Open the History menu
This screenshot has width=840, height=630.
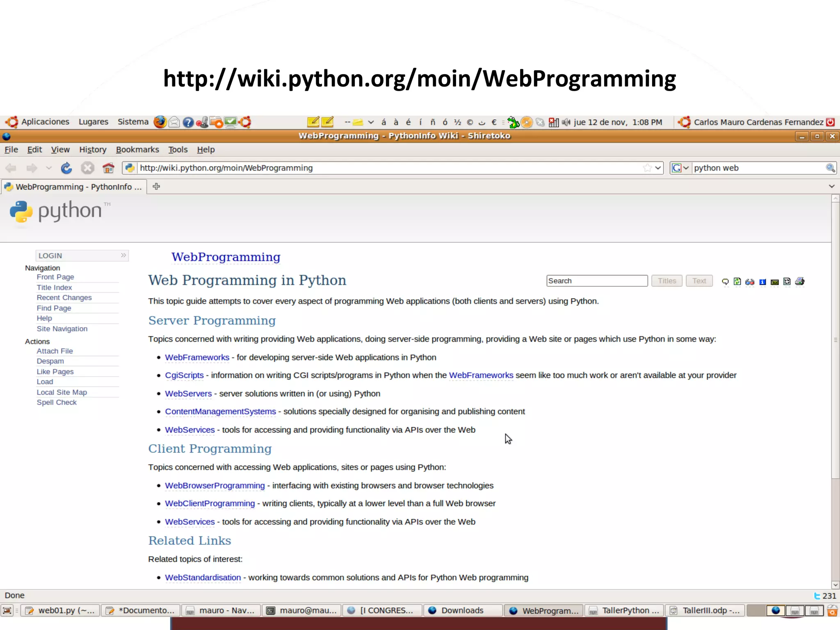[93, 150]
